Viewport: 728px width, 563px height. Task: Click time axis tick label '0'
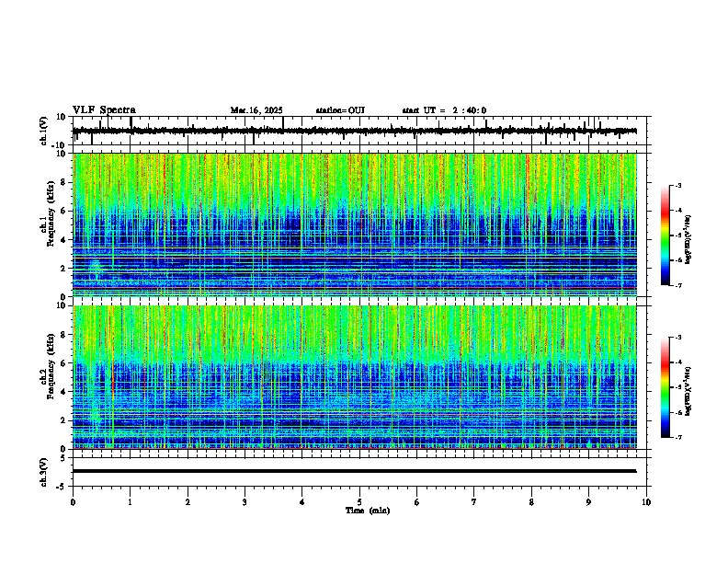(x=73, y=502)
